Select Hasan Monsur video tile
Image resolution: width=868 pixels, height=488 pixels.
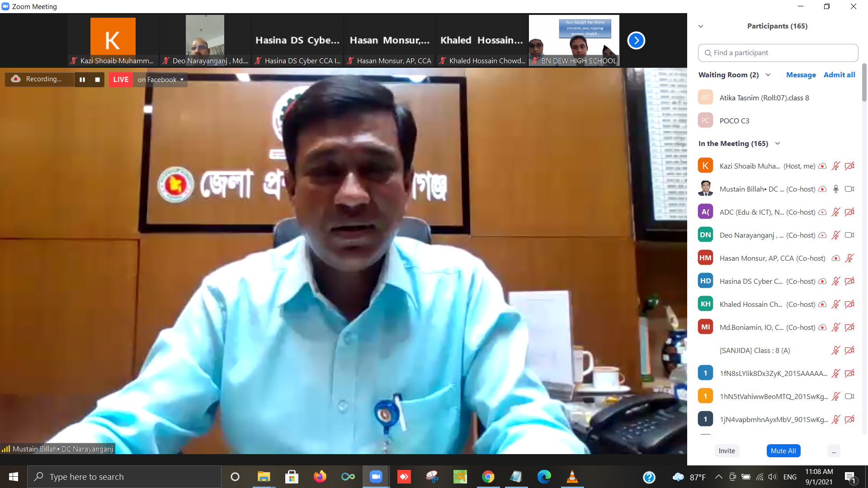390,41
